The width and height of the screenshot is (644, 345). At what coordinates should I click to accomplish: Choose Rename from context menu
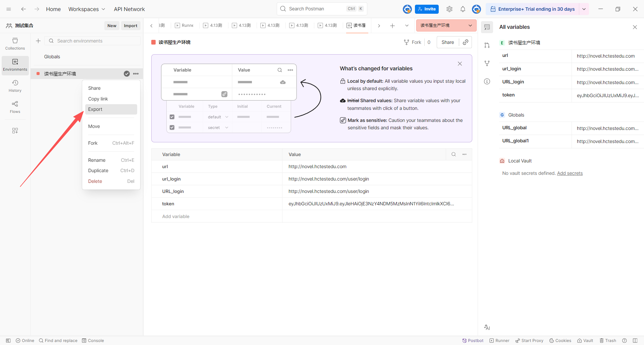click(x=111, y=160)
